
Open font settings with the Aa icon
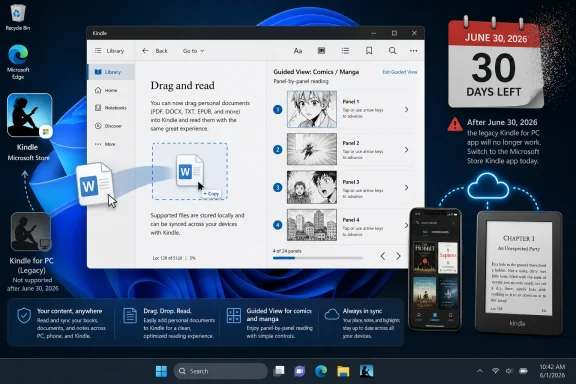[298, 51]
